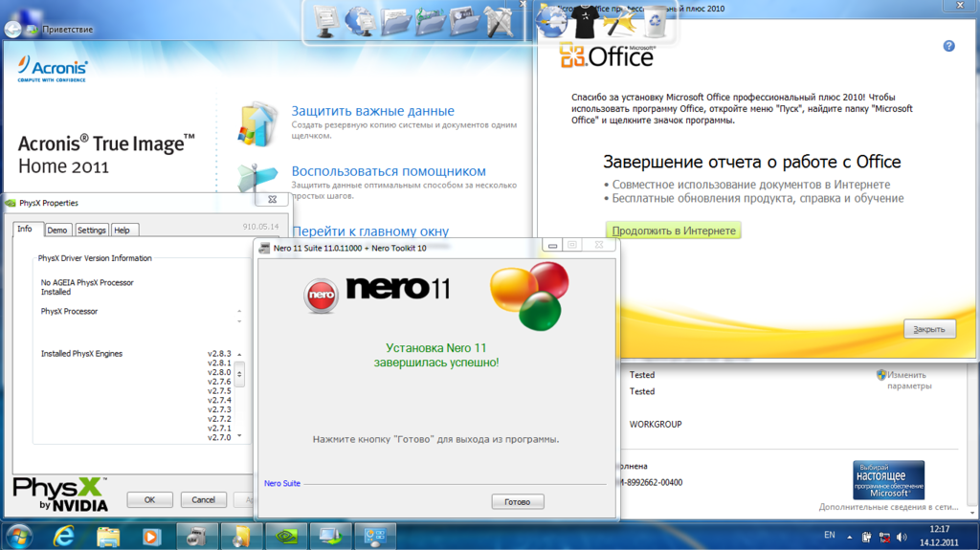Click the Acronis back arrow button
This screenshot has height=550, width=980.
12,29
